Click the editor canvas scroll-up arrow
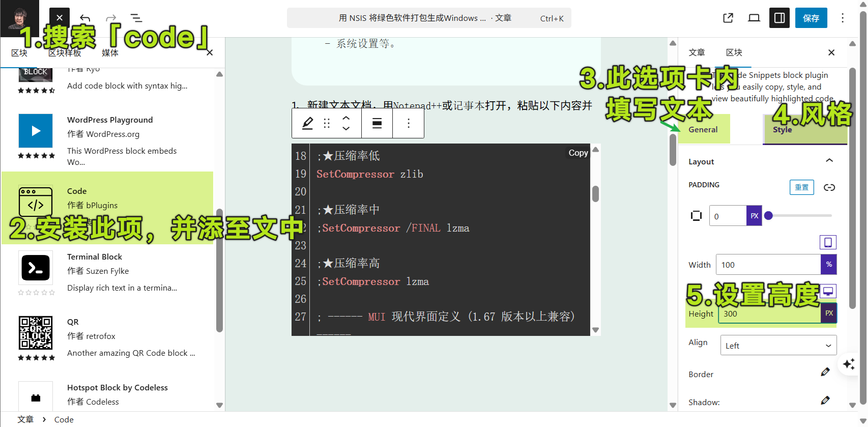 coord(673,43)
